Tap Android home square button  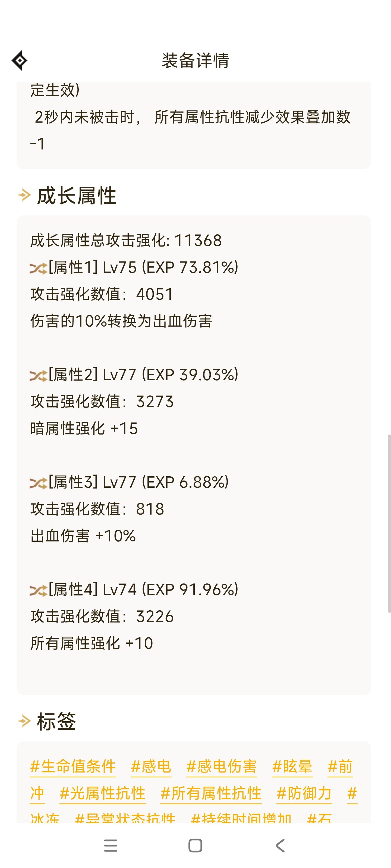[195, 845]
